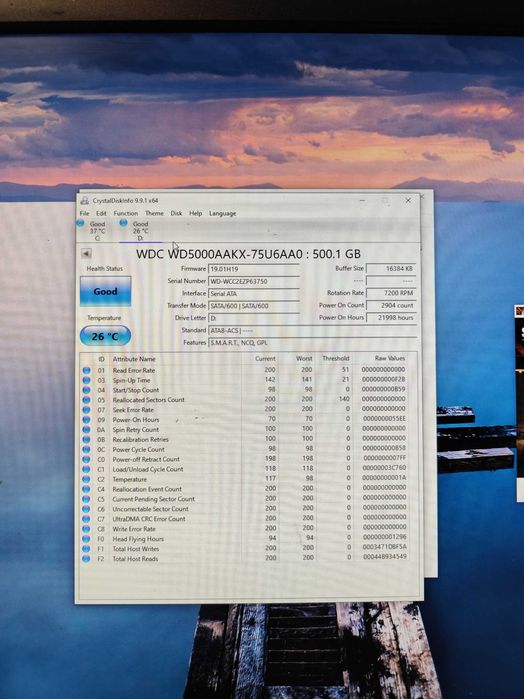Click the Power On Count value
This screenshot has height=699, width=524.
391,305
